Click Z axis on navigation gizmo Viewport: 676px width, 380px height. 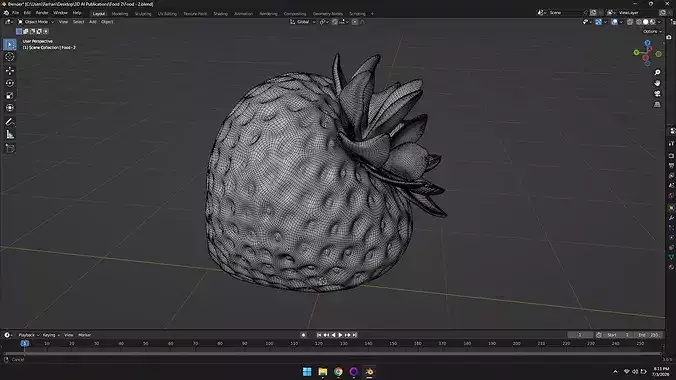647,43
